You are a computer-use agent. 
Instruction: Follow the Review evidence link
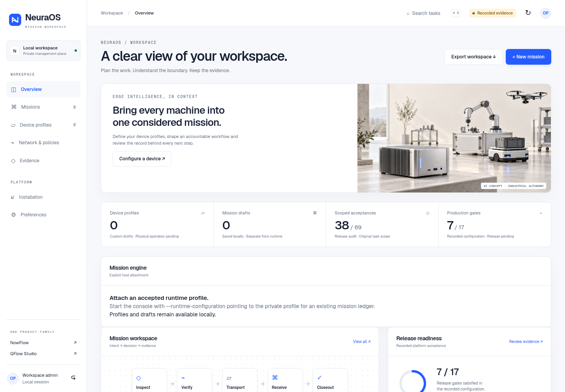pyautogui.click(x=526, y=342)
